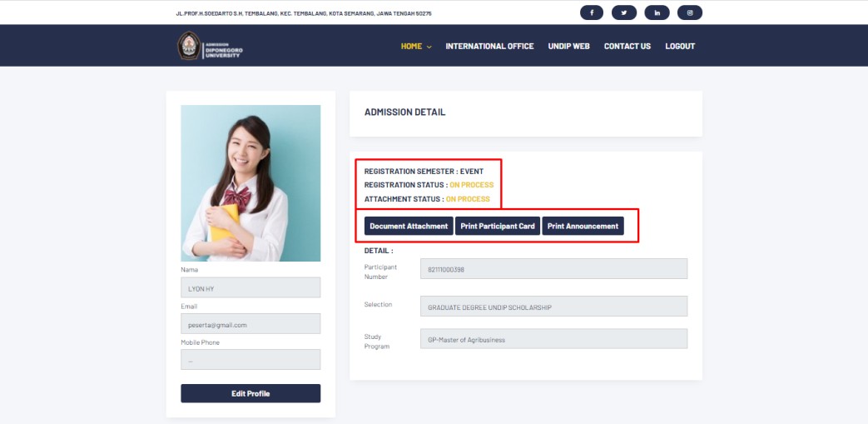Click the Study Program field
This screenshot has width=868, height=424.
(554, 339)
